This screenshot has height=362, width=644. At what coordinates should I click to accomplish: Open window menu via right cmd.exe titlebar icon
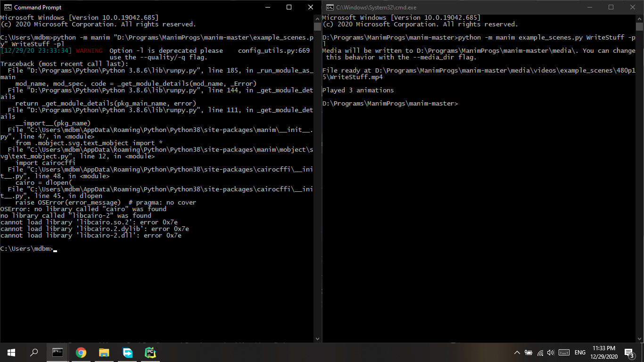329,7
